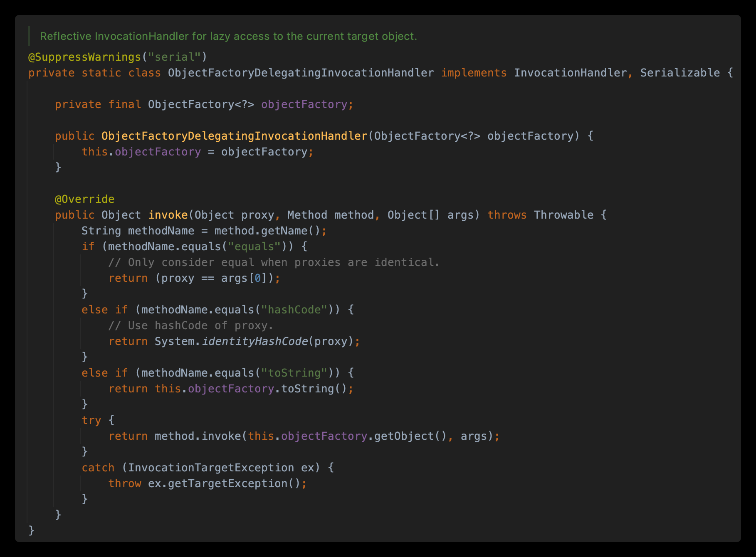Click the 'try' keyword

[x=91, y=420]
